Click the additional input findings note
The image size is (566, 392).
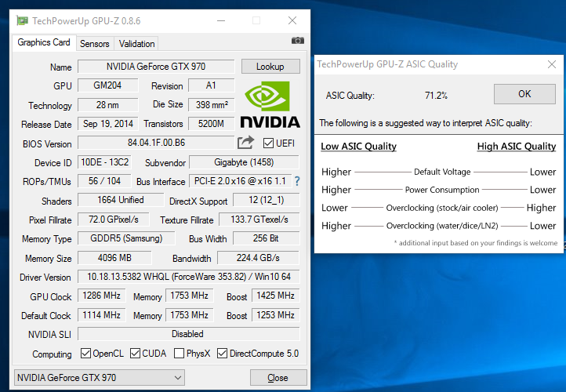[x=476, y=243]
